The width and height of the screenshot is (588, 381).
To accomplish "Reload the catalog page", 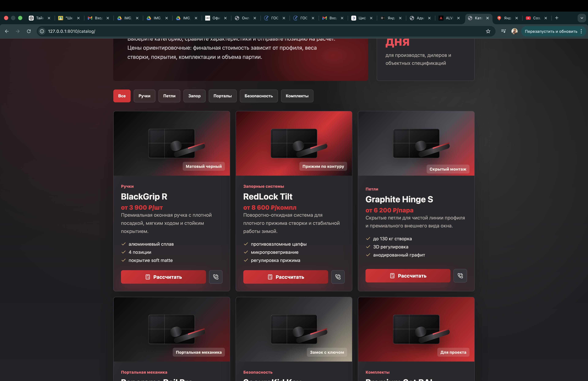I will click(29, 31).
